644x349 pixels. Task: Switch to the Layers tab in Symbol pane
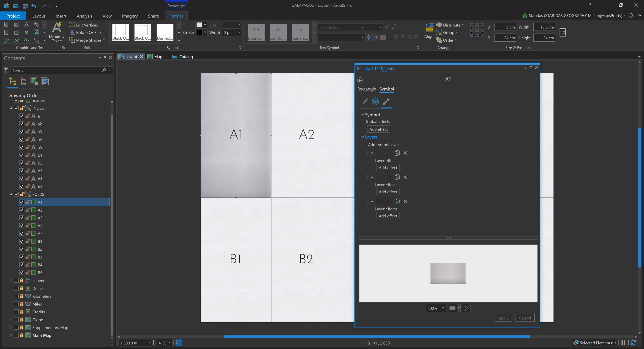376,102
